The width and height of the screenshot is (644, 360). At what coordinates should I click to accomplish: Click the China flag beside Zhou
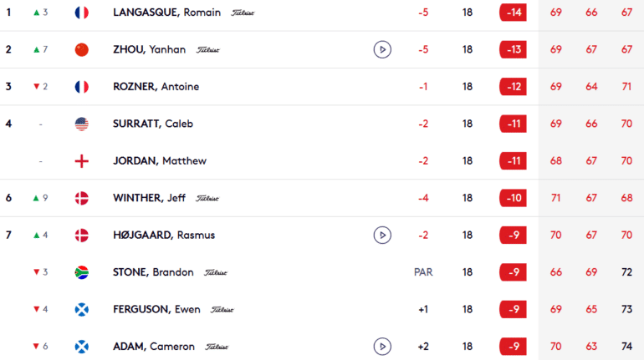(82, 49)
